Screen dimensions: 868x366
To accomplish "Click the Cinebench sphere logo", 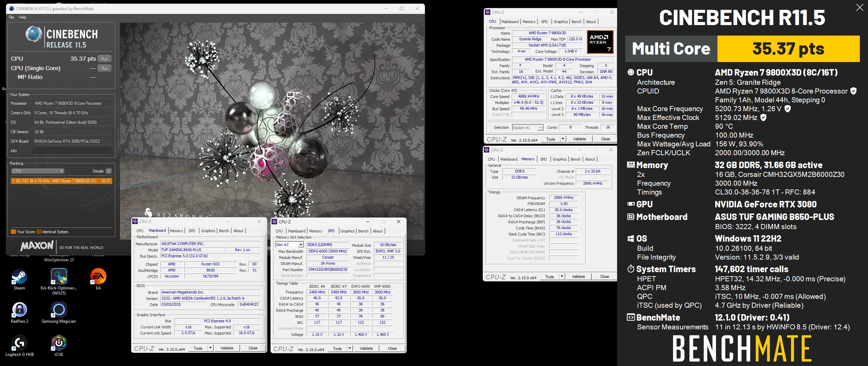I will tap(34, 34).
